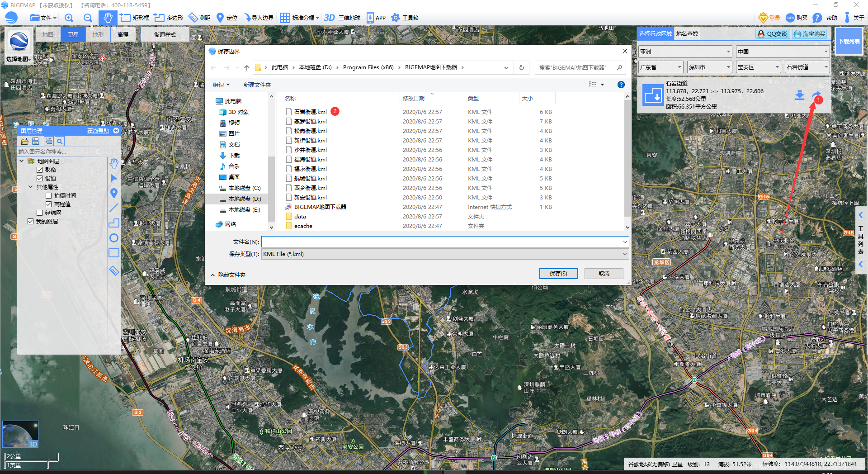Click the 街道样式 street style button
This screenshot has width=868, height=474.
coord(165,34)
